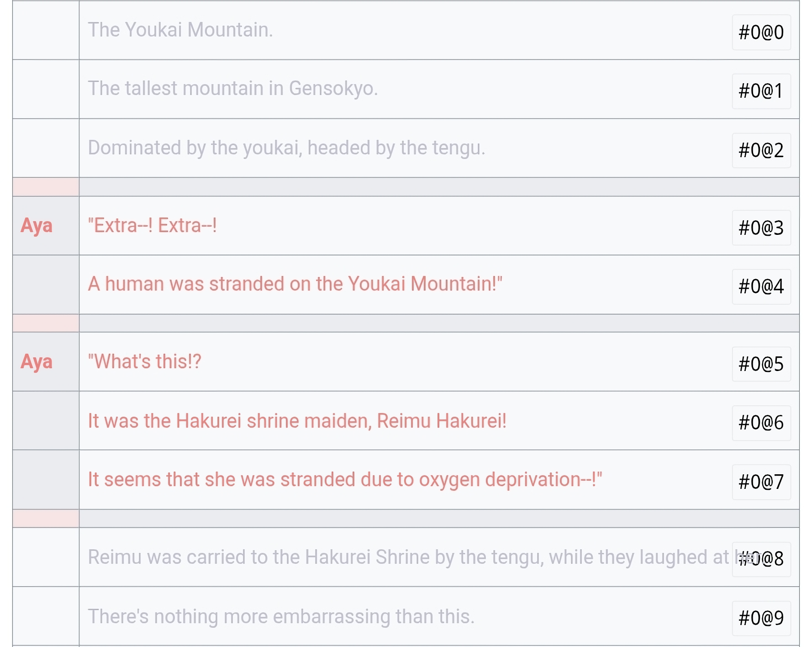
Task: Click the "Extra--! Extra--!" dialogue line
Action: coord(152,226)
